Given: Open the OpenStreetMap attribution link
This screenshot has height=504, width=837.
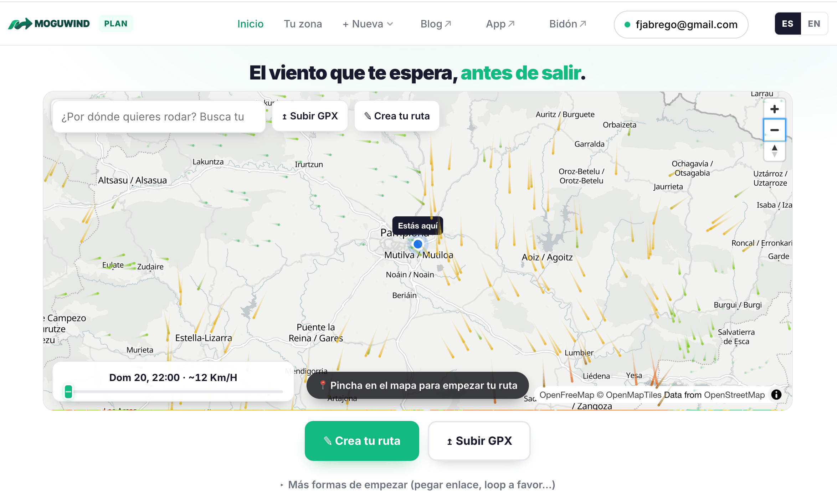Looking at the screenshot, I should pyautogui.click(x=734, y=395).
